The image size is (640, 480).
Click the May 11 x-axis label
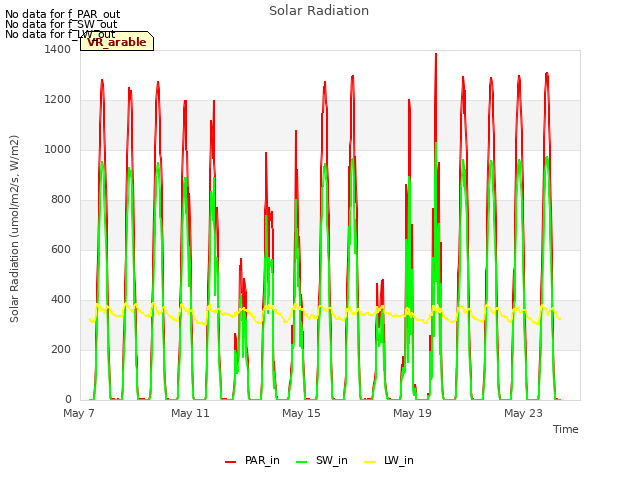click(x=190, y=413)
